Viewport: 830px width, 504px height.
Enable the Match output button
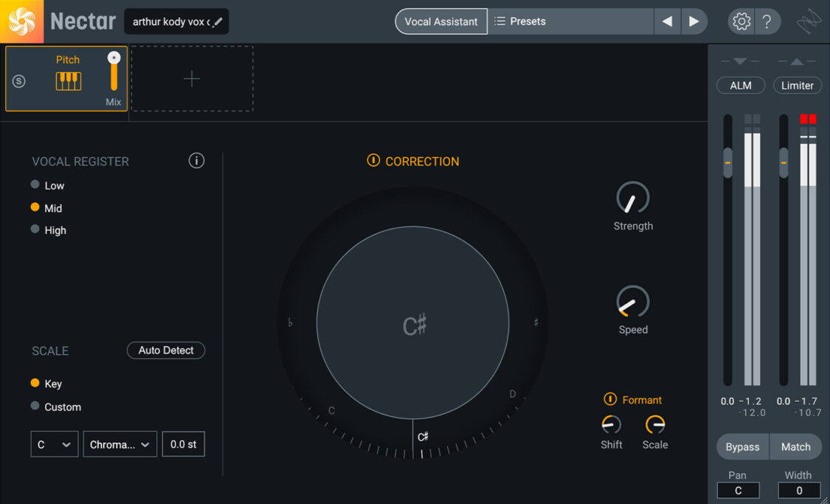tap(795, 446)
